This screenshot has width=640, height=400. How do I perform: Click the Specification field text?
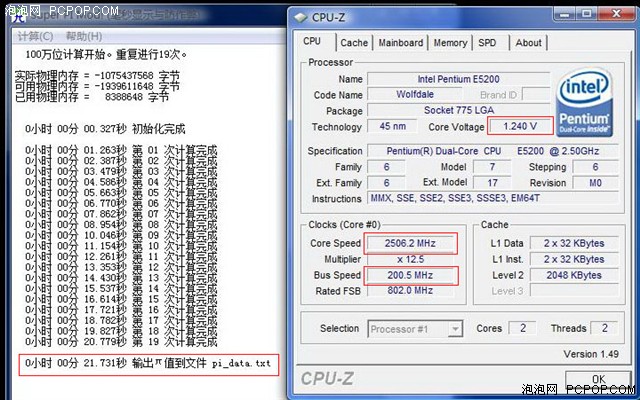pyautogui.click(x=493, y=151)
